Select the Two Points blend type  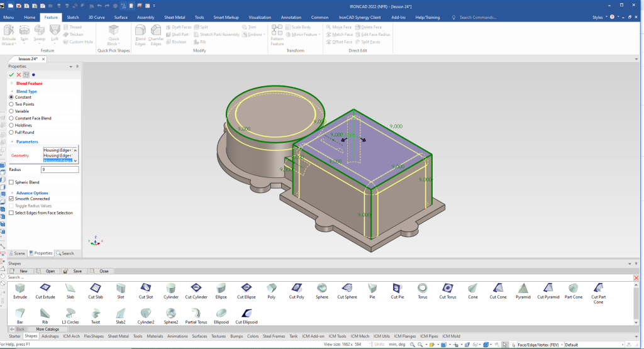pyautogui.click(x=11, y=104)
